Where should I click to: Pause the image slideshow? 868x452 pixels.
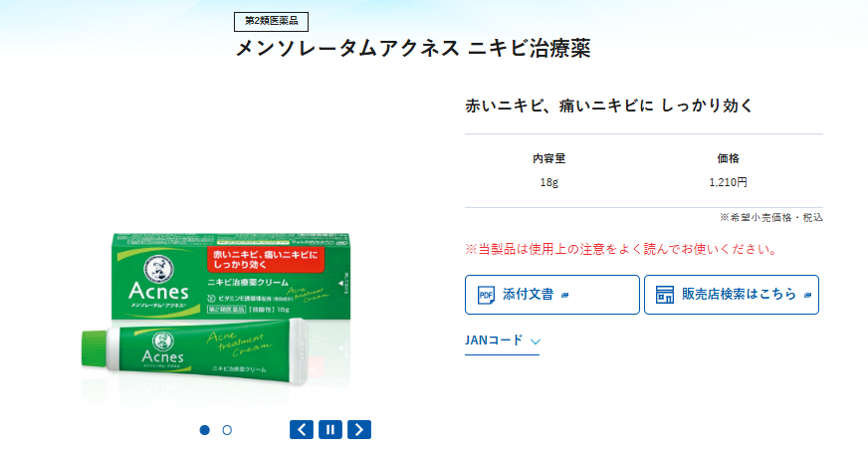[329, 429]
